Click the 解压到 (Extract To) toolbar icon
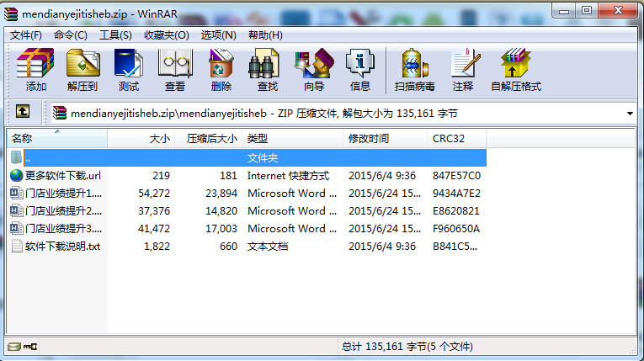 [82, 64]
